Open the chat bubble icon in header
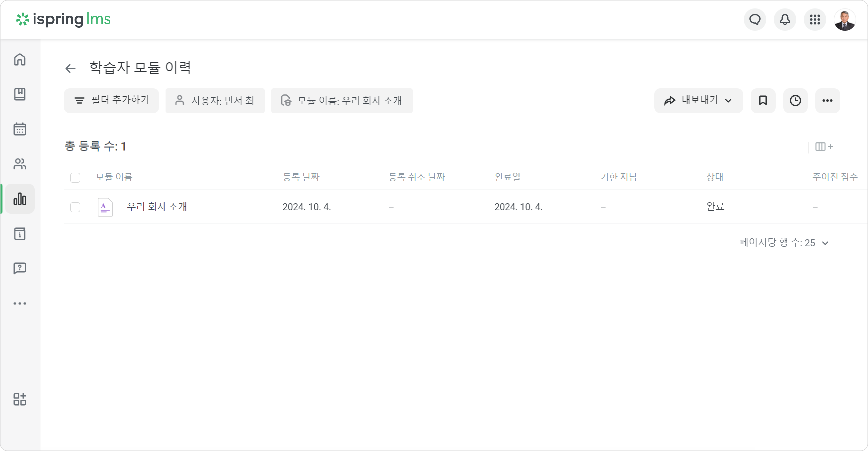 pos(755,20)
